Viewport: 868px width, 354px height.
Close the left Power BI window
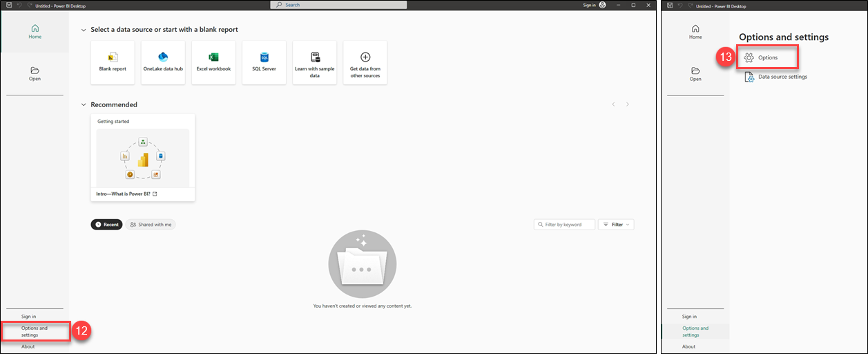pyautogui.click(x=648, y=5)
